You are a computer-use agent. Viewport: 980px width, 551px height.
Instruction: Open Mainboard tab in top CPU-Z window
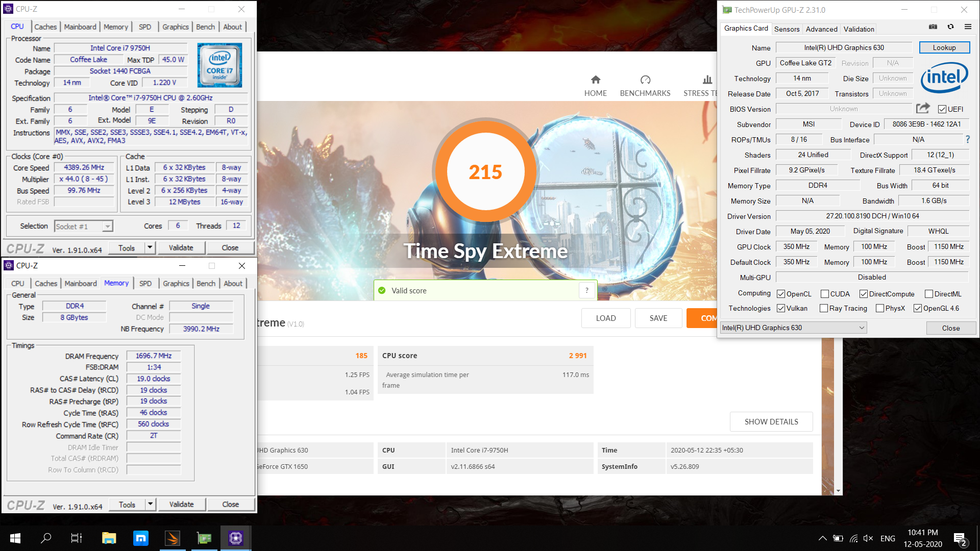(x=80, y=27)
